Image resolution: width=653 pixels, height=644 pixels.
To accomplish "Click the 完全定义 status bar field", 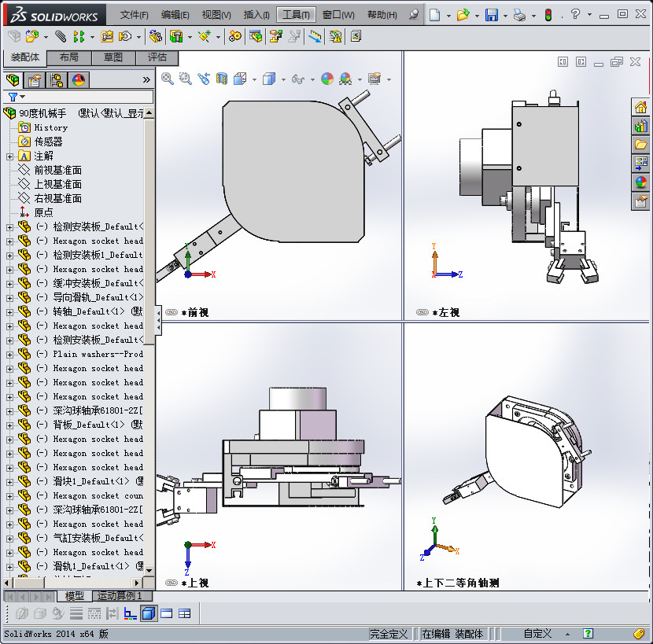I will [389, 634].
